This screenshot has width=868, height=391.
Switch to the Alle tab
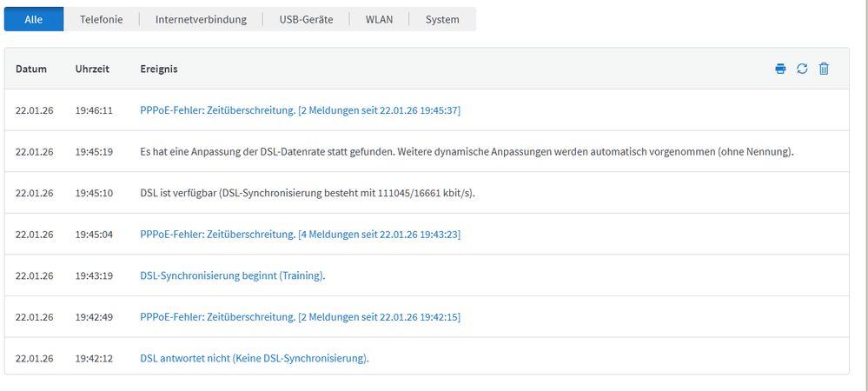34,19
